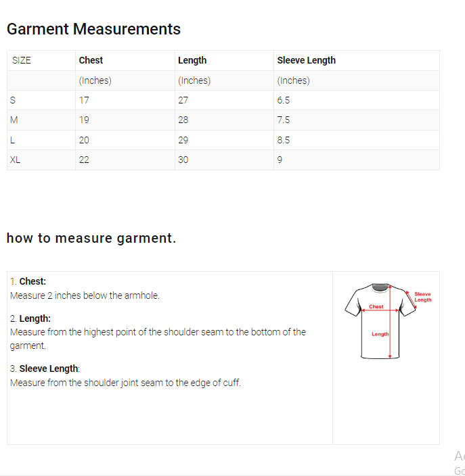Screen dimensions: 465x476
Task: Click the Sleeve Length column header
Action: click(x=306, y=60)
